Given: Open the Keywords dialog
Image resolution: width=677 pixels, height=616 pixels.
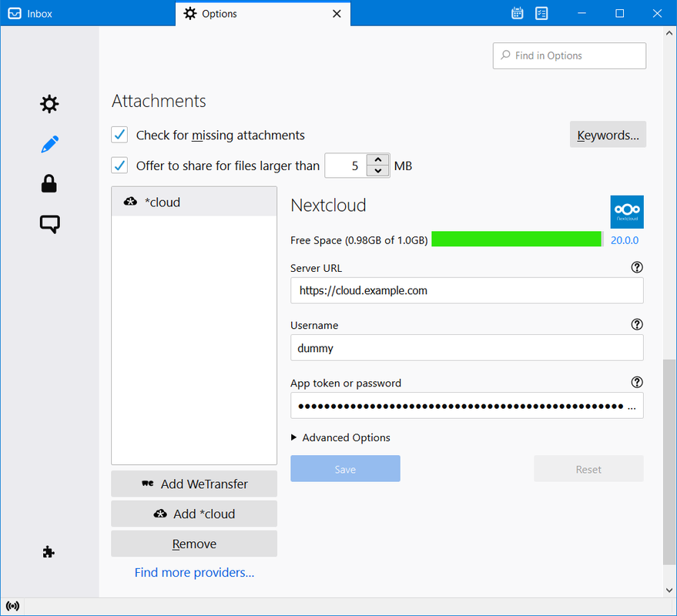Looking at the screenshot, I should pos(608,135).
